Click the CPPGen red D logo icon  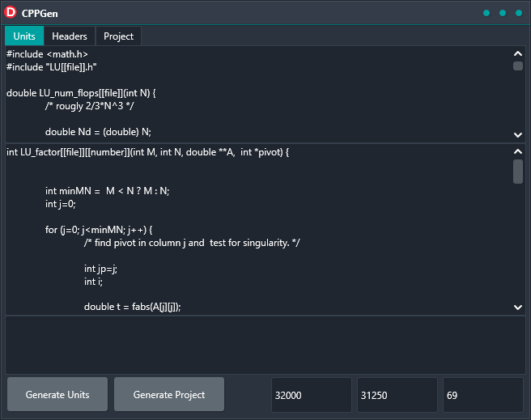coord(11,13)
